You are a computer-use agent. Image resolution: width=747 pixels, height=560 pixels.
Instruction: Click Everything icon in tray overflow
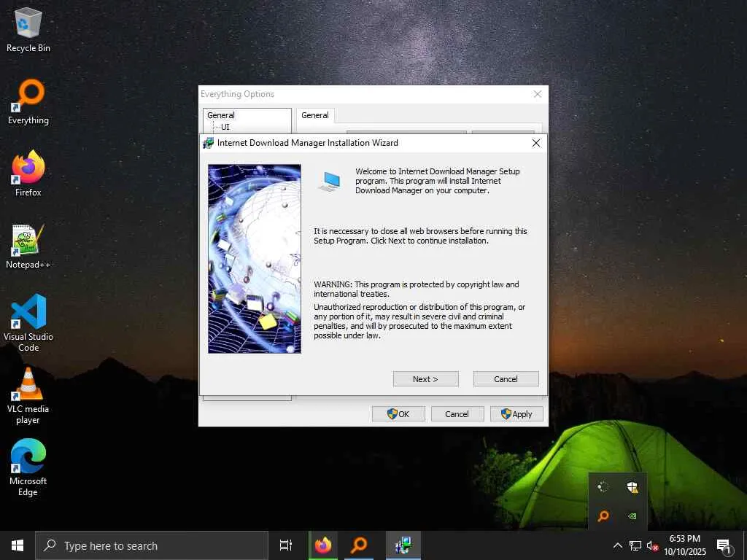(603, 516)
